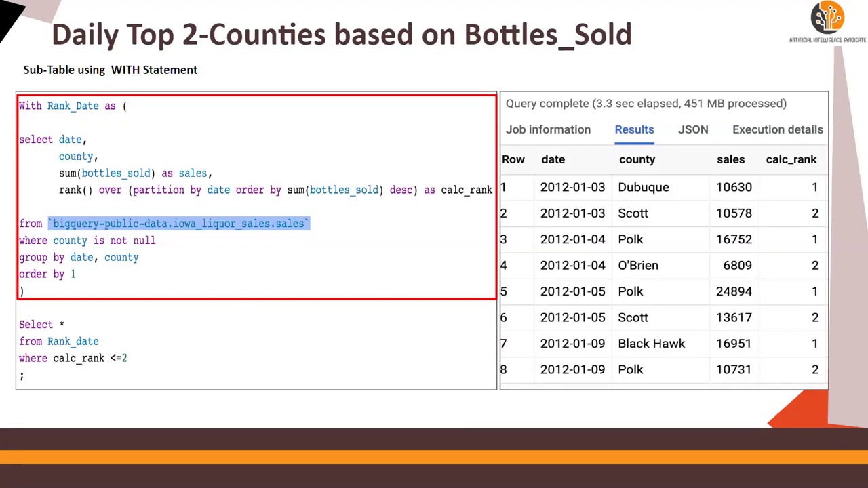Click the 'date' column header

click(x=553, y=159)
